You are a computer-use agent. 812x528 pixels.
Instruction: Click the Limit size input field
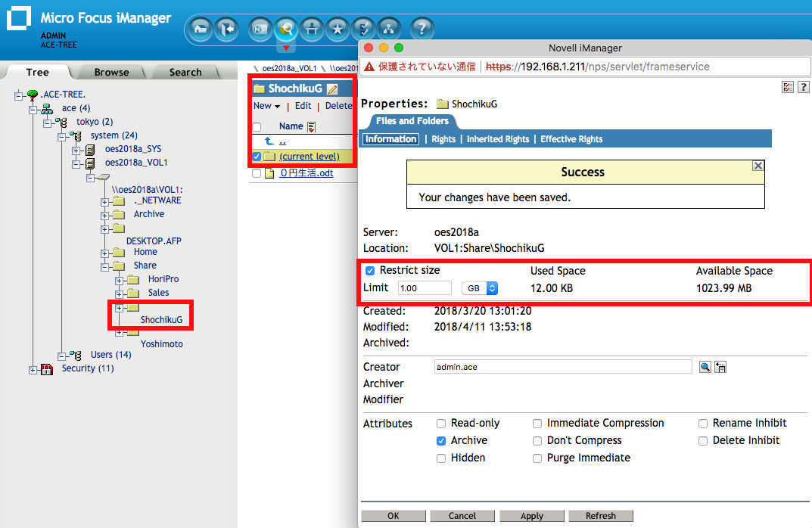point(425,288)
